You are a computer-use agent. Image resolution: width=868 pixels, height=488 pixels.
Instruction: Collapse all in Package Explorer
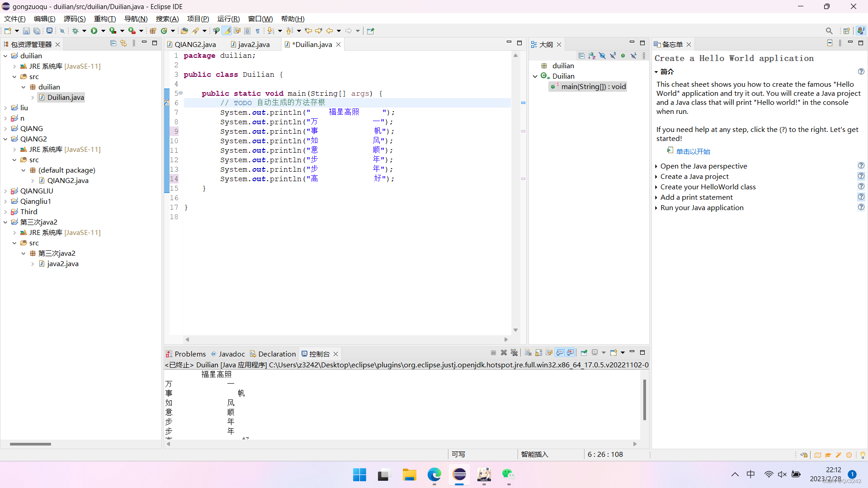[x=113, y=43]
